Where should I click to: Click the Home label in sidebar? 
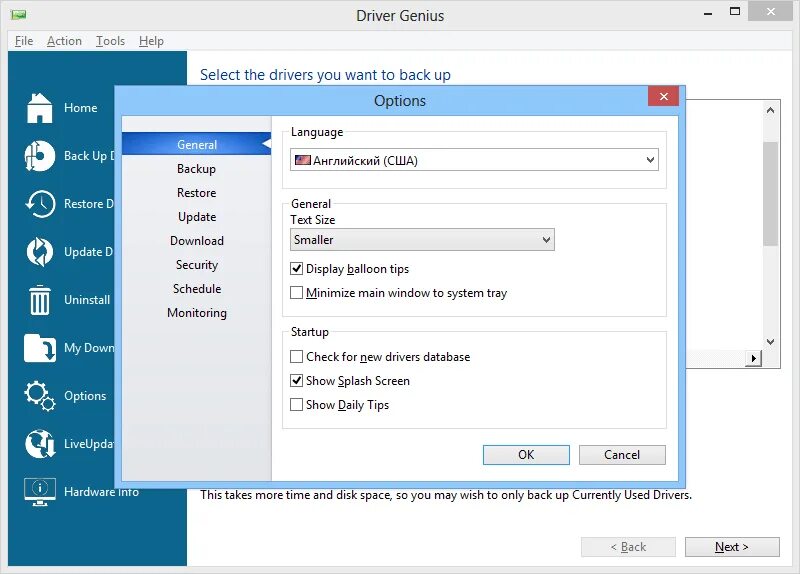coord(81,108)
